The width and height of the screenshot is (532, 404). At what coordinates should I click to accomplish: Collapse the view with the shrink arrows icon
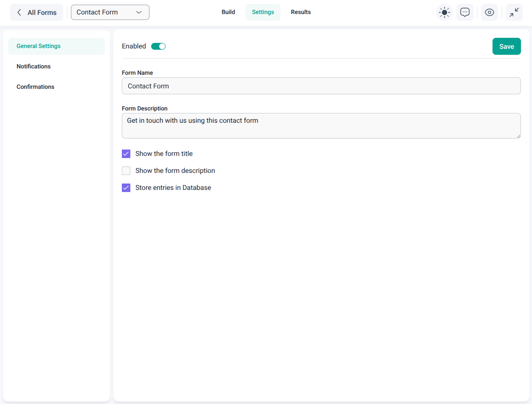[514, 12]
